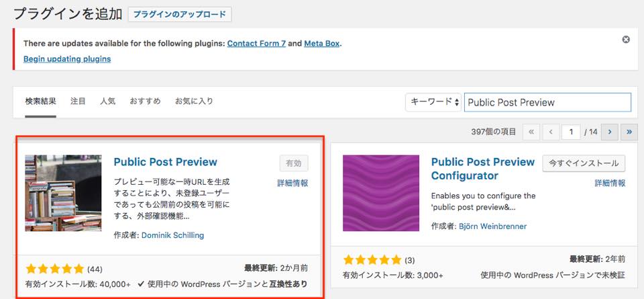Open Contact Form 7 update link
Screen dimensions: 644x299
click(256, 44)
